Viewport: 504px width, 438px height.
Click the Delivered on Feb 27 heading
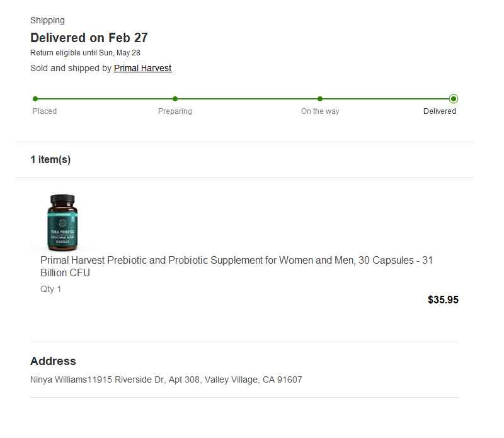89,38
